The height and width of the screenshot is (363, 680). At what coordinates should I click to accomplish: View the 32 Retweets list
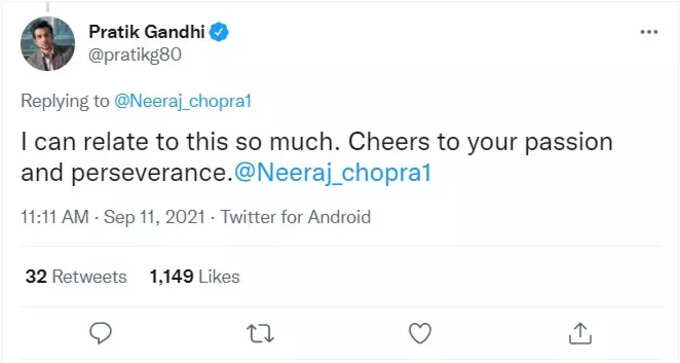pos(76,277)
